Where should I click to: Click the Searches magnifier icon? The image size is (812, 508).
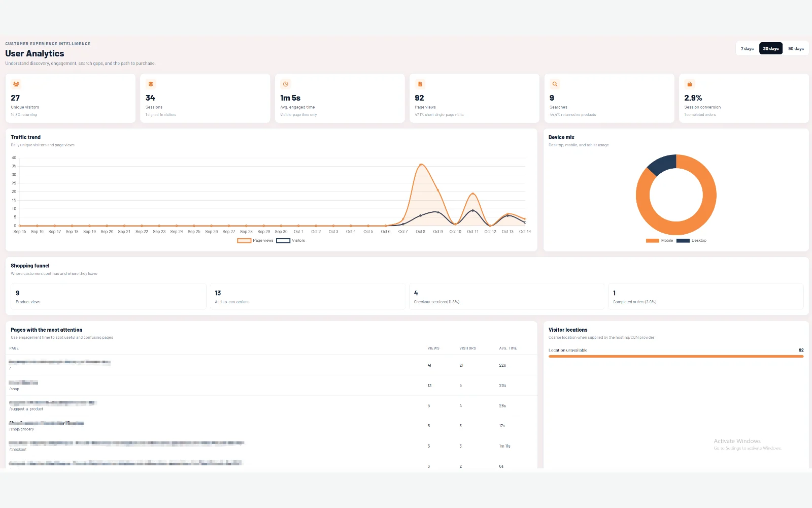[555, 84]
